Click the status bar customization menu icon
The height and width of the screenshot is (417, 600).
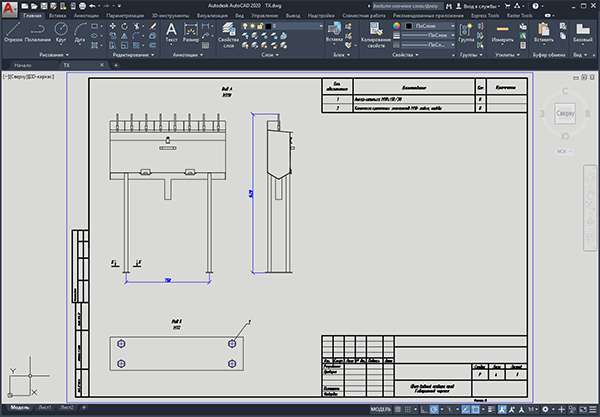593,409
